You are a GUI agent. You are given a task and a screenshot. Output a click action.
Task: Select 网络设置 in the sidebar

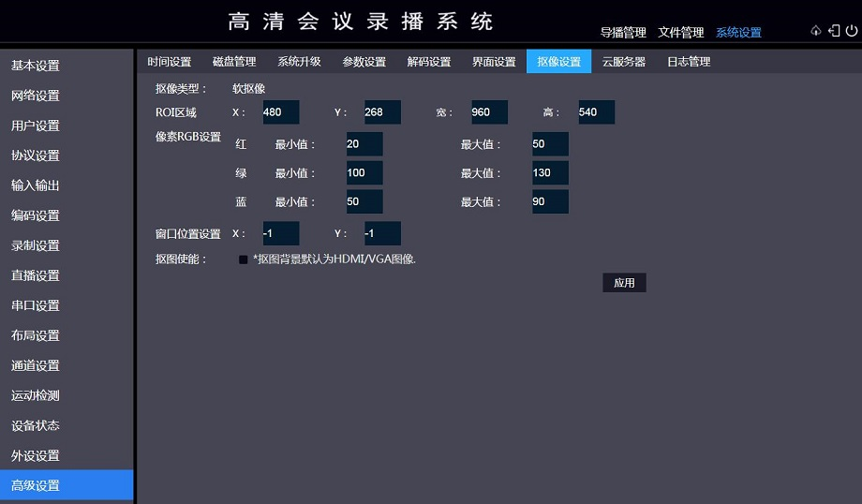coord(36,96)
